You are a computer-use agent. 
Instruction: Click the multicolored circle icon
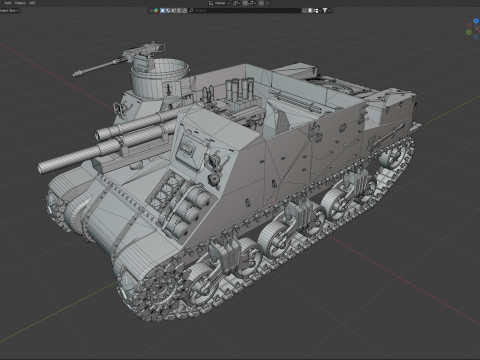point(156,10)
